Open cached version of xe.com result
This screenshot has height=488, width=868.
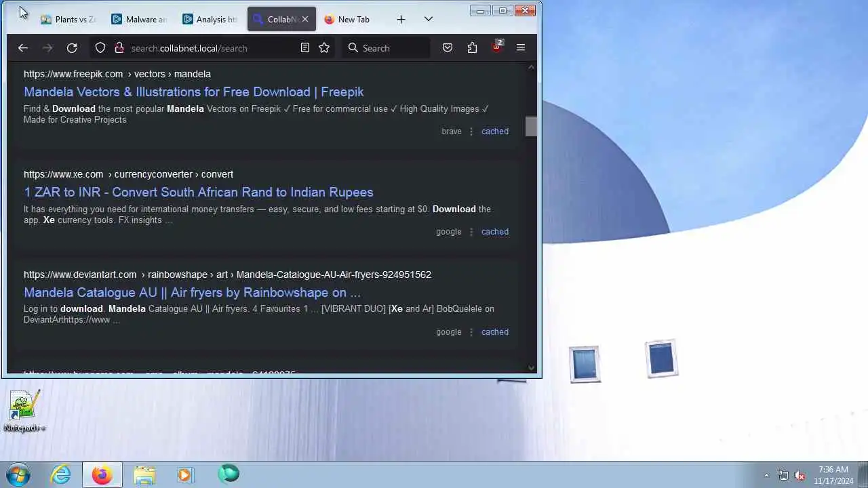pos(495,232)
